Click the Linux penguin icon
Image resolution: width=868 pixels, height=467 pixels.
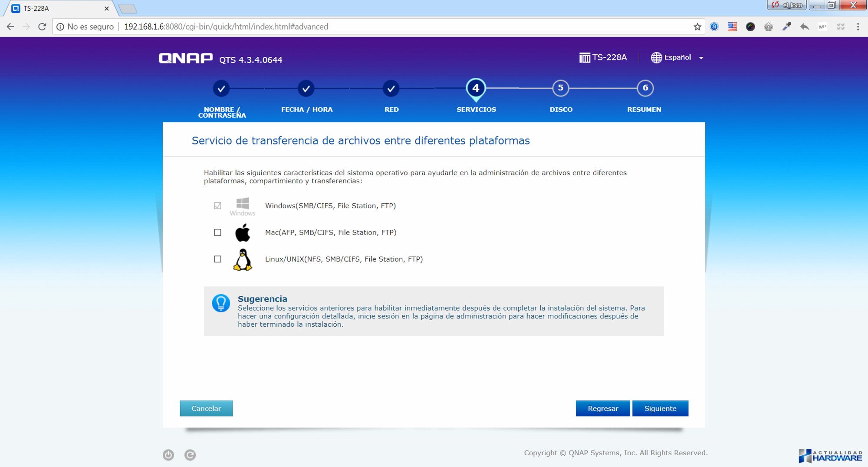[x=243, y=260]
